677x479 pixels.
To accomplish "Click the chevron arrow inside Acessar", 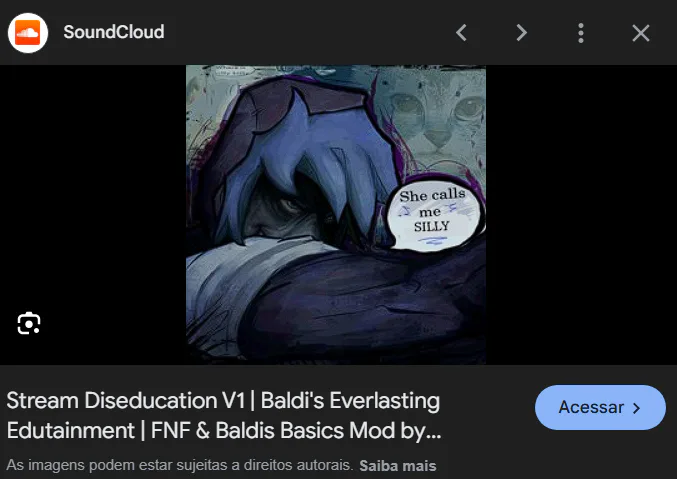I will (636, 408).
